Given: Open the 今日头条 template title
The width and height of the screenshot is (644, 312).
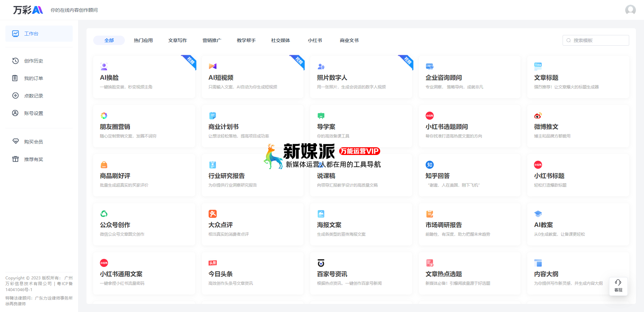Looking at the screenshot, I should [x=220, y=274].
